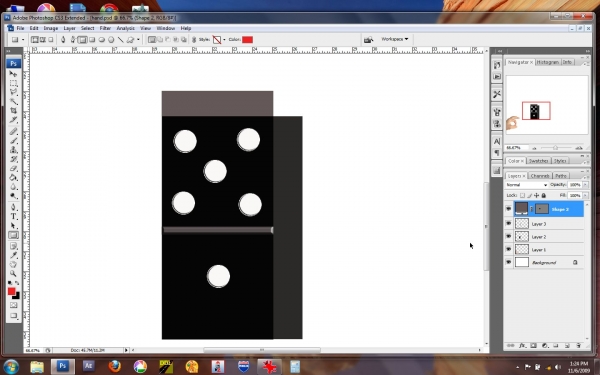Select the Zoom tool
The height and width of the screenshot is (375, 600).
pyautogui.click(x=13, y=274)
